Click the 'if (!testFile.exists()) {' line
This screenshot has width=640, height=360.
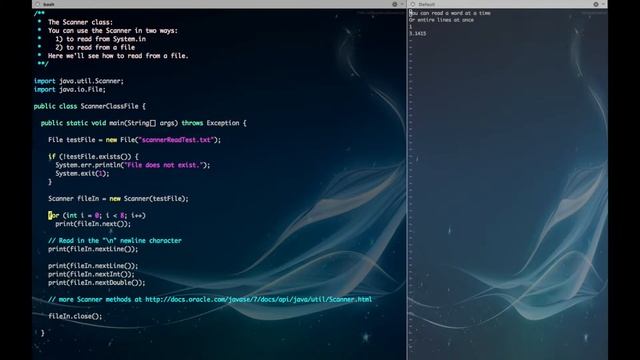[93, 156]
